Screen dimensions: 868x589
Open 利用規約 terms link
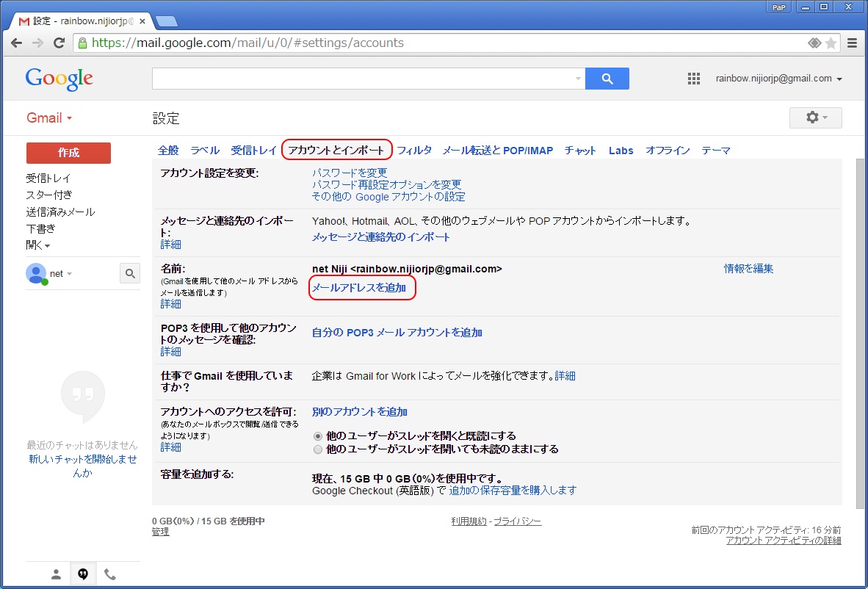[x=469, y=521]
